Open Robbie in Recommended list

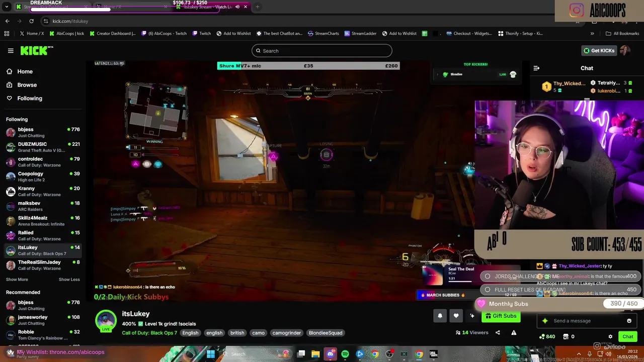tap(43, 335)
